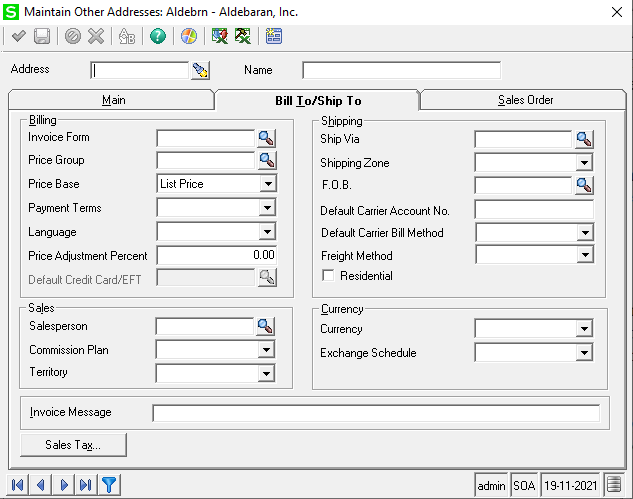Select the Bill To/Ship To tab

tap(318, 101)
